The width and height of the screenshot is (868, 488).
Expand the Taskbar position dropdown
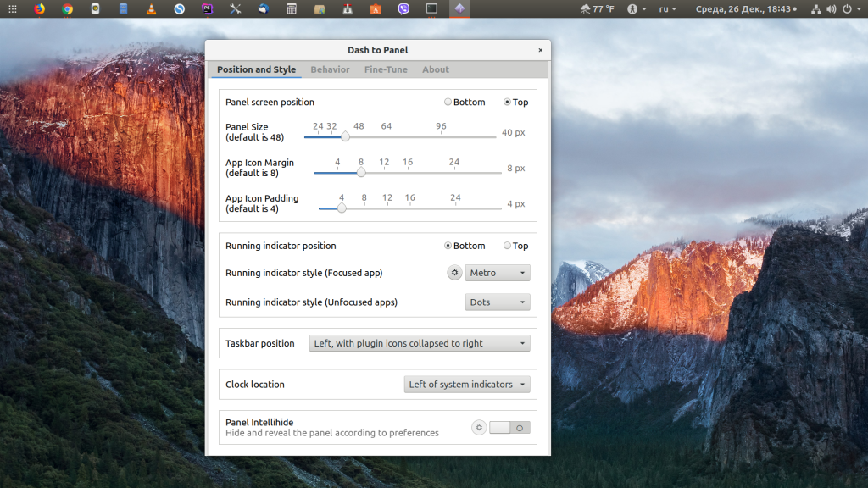(x=420, y=343)
